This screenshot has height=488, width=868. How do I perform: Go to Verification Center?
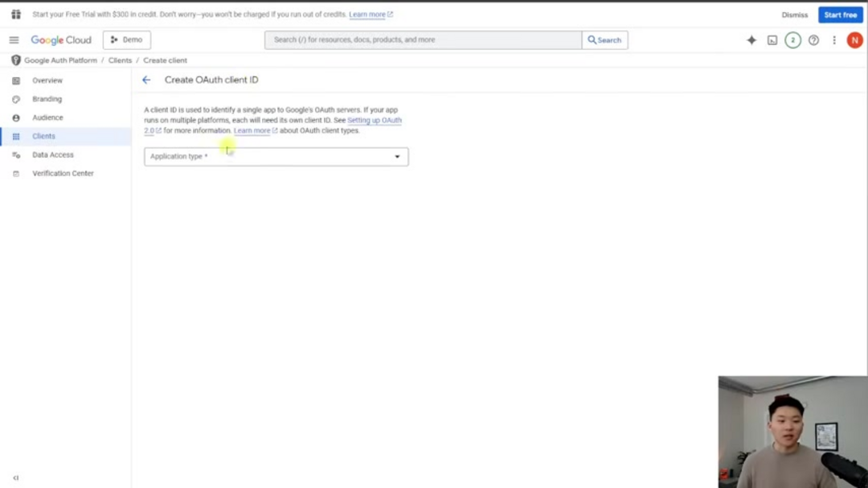tap(63, 174)
